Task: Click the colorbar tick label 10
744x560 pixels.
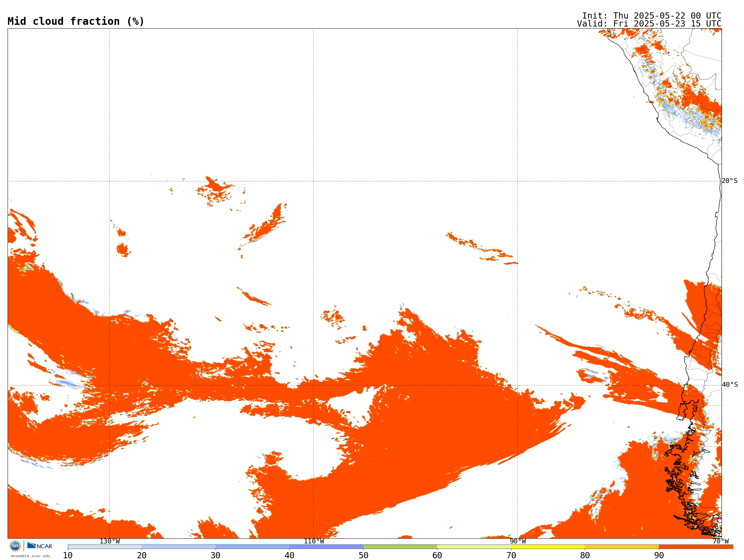Action: pyautogui.click(x=68, y=556)
